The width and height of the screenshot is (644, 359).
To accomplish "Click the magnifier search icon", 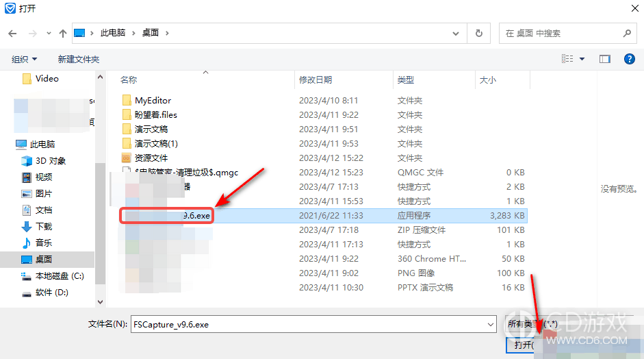I will (627, 34).
